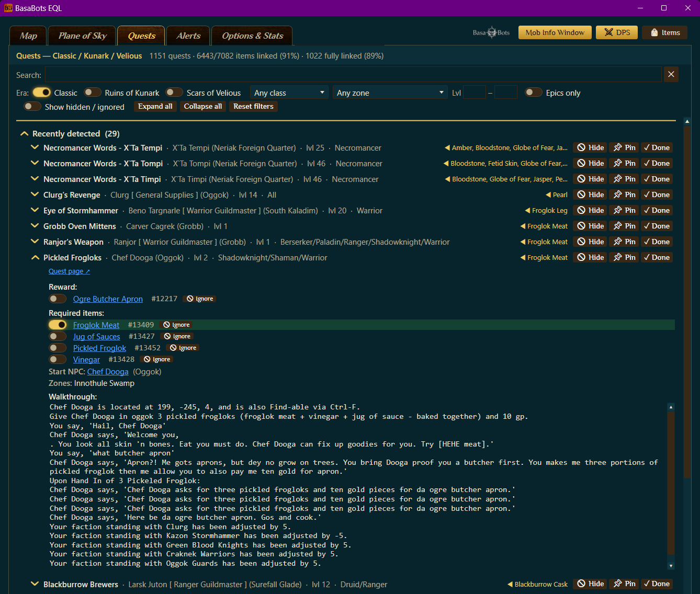Hide the Grobb Oven Mittens quest
The width and height of the screenshot is (700, 594).
point(590,226)
